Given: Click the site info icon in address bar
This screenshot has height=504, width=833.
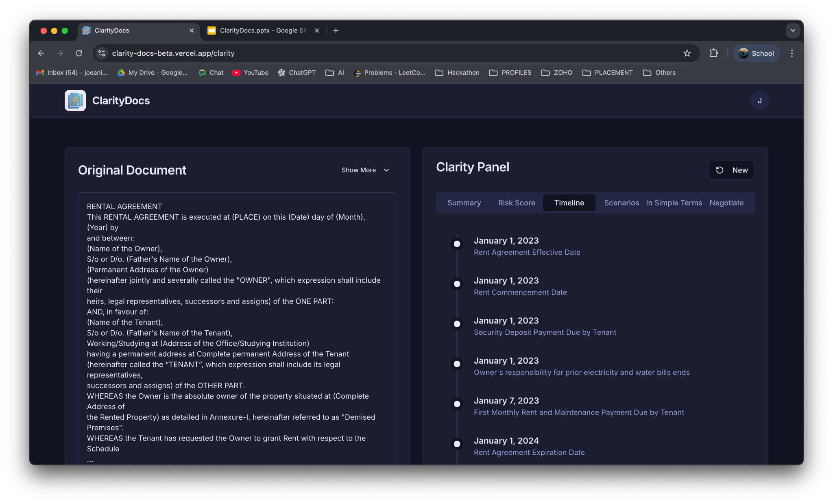Looking at the screenshot, I should coord(102,53).
